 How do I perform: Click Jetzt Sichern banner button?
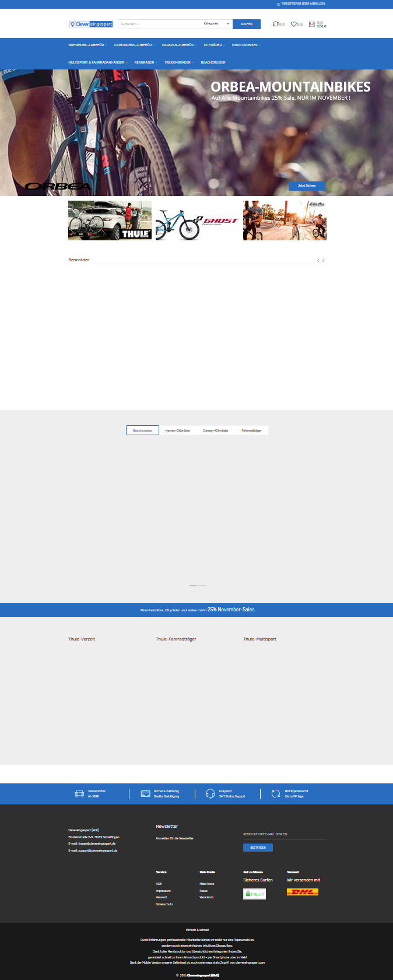tap(307, 185)
